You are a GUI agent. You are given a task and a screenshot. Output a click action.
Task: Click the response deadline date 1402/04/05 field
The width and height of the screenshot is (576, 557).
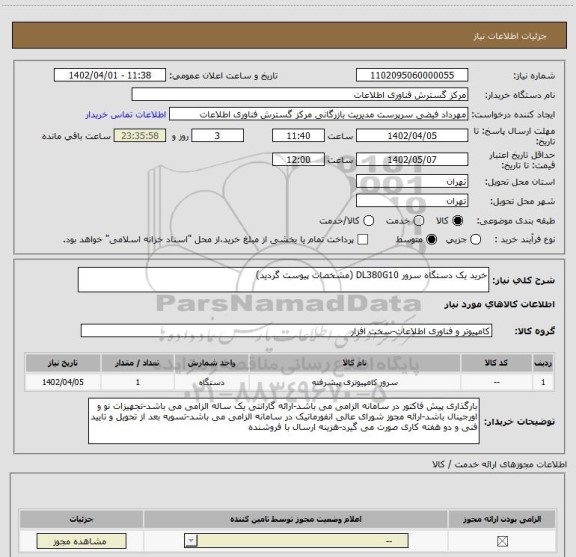tap(412, 136)
